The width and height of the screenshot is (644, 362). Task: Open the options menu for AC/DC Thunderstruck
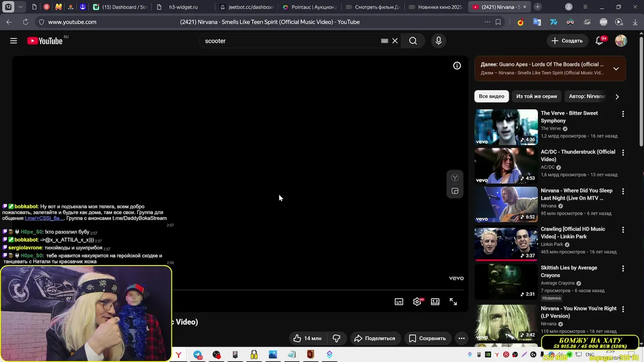coord(623,153)
